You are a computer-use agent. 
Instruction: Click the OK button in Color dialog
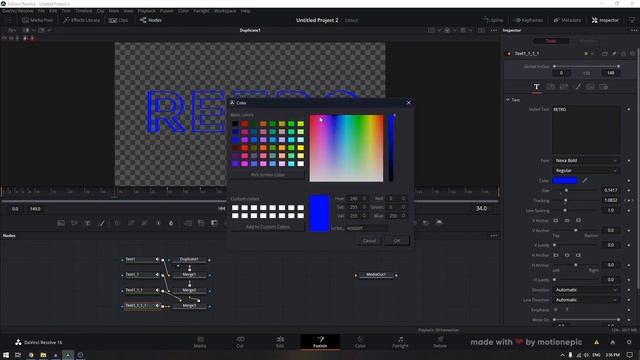click(x=396, y=241)
